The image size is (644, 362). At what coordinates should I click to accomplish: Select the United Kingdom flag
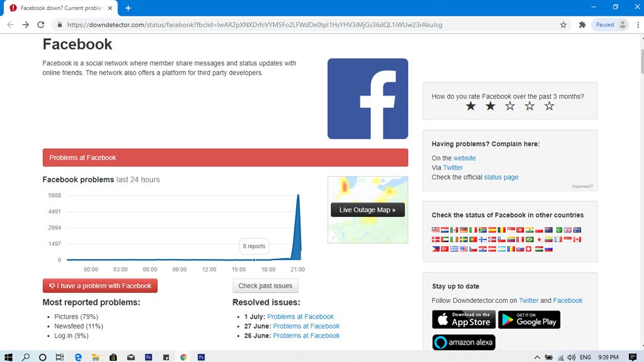(x=568, y=230)
